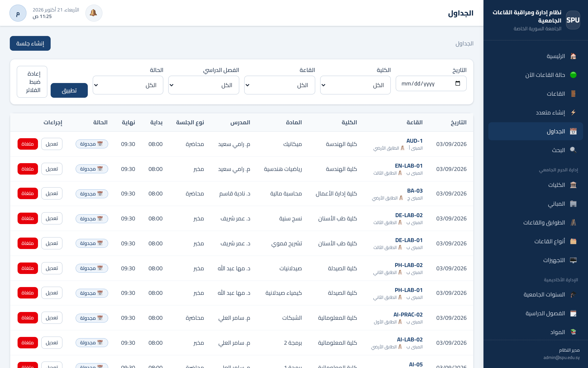
Task: Click the user avatar labeled م
Action: (x=18, y=13)
